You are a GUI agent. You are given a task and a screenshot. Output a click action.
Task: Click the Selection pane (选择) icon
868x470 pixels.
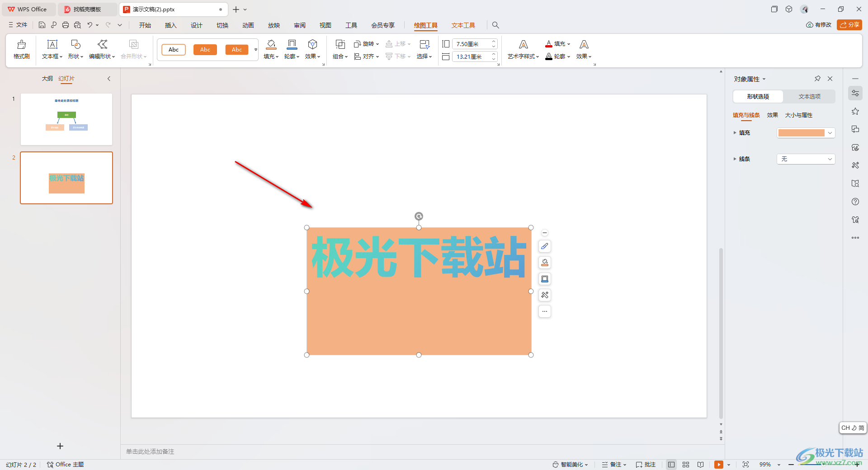424,44
